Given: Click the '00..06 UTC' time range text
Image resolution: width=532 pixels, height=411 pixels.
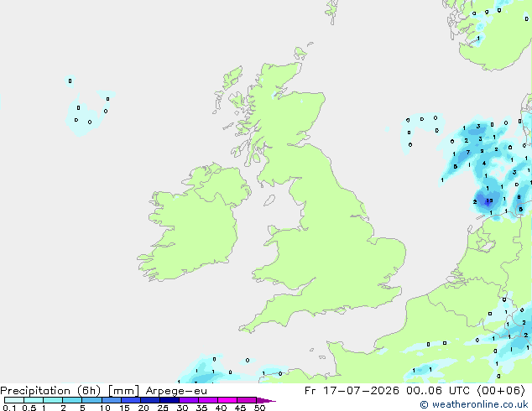Looking at the screenshot, I should (438, 391).
